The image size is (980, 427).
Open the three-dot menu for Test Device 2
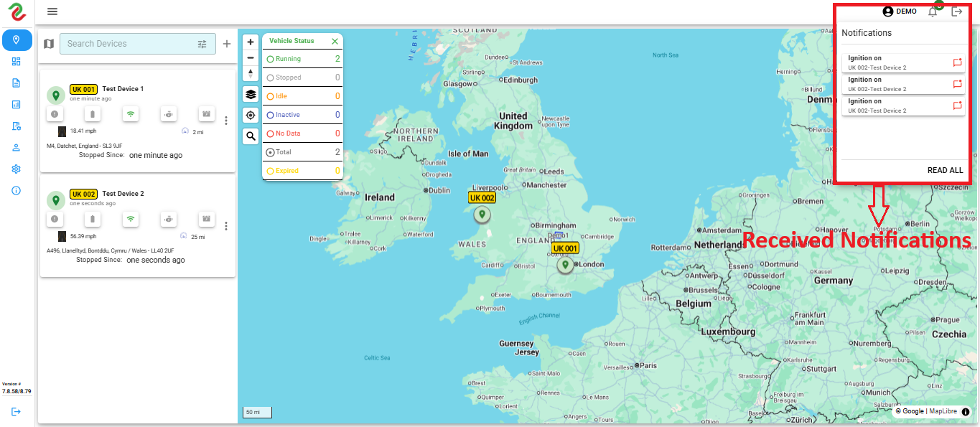(x=226, y=225)
